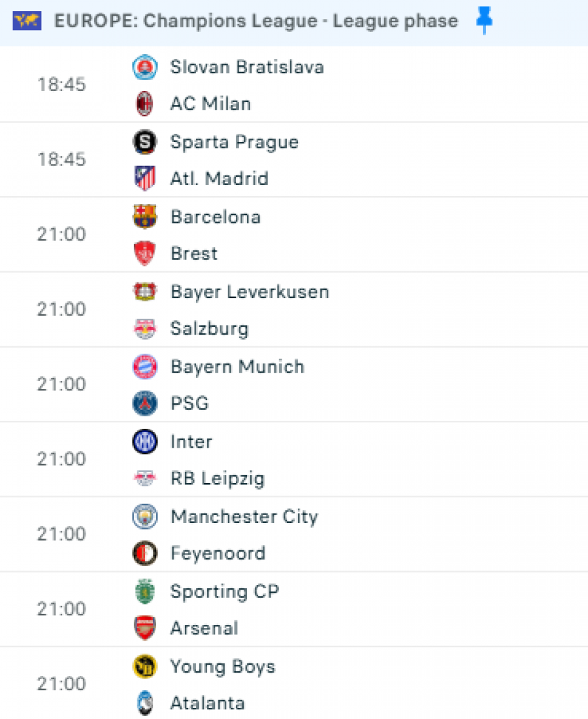Image resolution: width=588 pixels, height=719 pixels.
Task: Click the Manchester City crest
Action: click(x=144, y=517)
